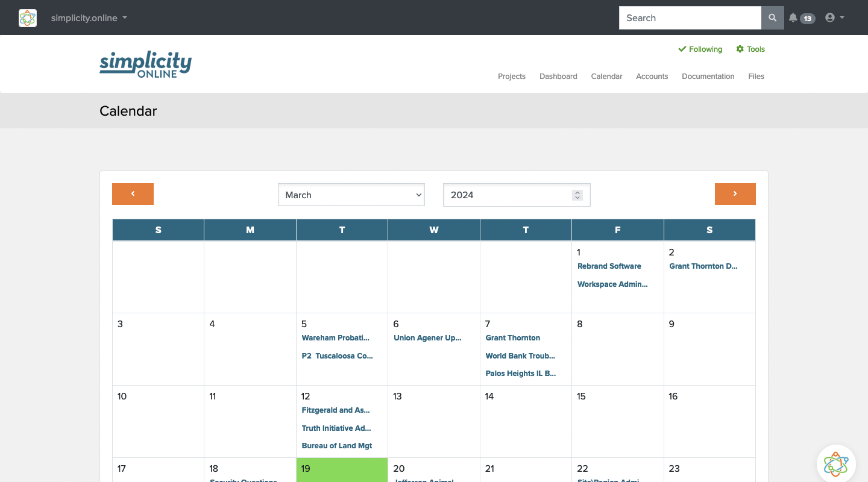
Task: Open Truth Initiative Ad... event
Action: (x=336, y=428)
